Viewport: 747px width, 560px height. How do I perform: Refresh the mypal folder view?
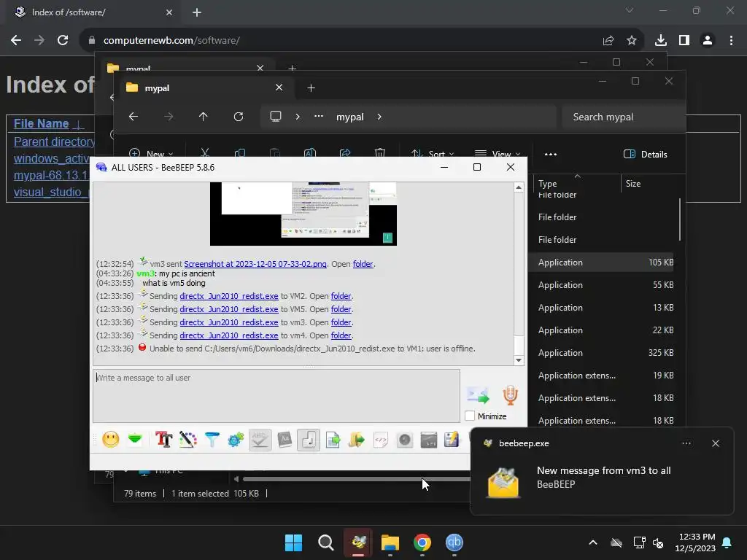tap(239, 117)
